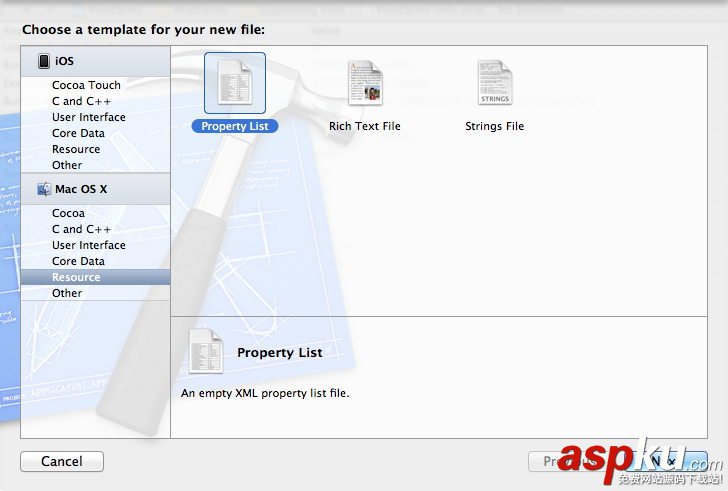Select the Strings File template icon
Viewport: 728px width, 491px height.
click(494, 83)
